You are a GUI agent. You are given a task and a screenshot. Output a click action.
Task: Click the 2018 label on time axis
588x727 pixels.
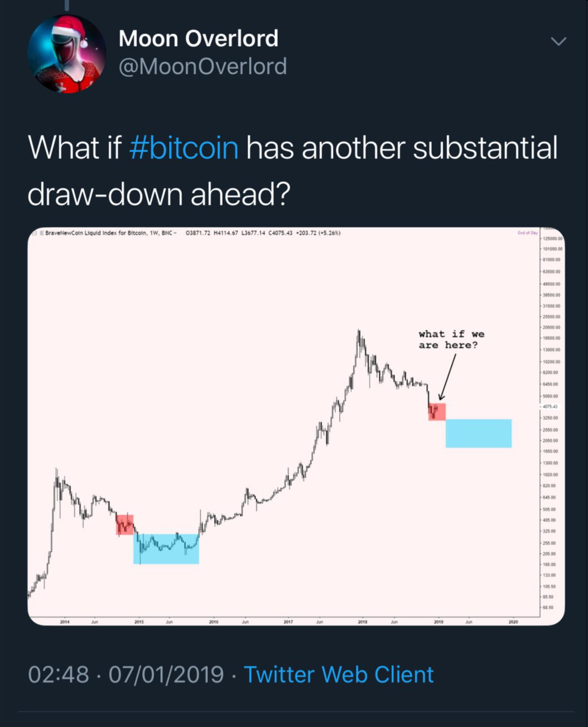tap(362, 622)
